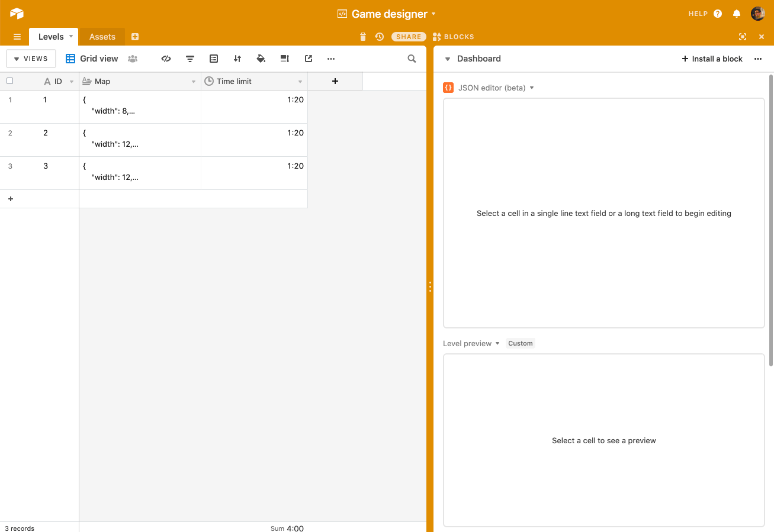Open the group records icon
Viewport: 774px width, 532px height.
pyautogui.click(x=214, y=59)
